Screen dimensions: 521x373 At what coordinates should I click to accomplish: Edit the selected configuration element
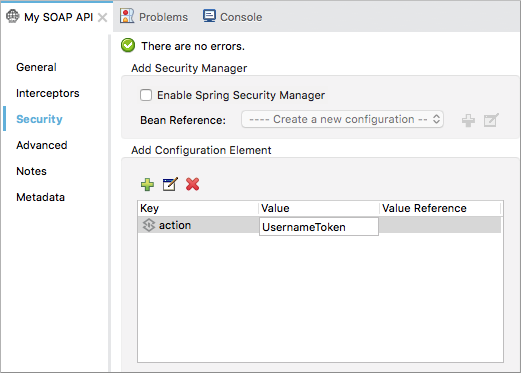pyautogui.click(x=170, y=184)
